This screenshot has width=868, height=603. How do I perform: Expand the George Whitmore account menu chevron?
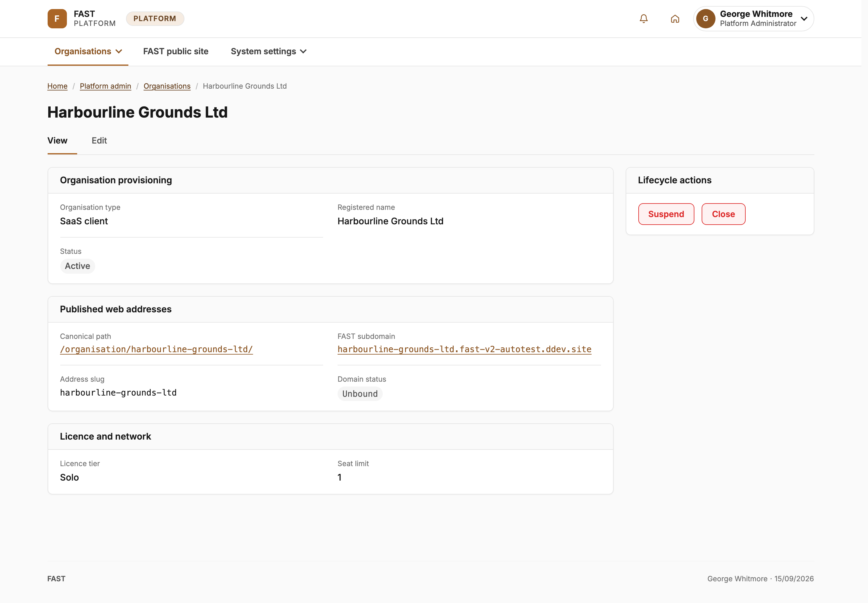pos(804,18)
